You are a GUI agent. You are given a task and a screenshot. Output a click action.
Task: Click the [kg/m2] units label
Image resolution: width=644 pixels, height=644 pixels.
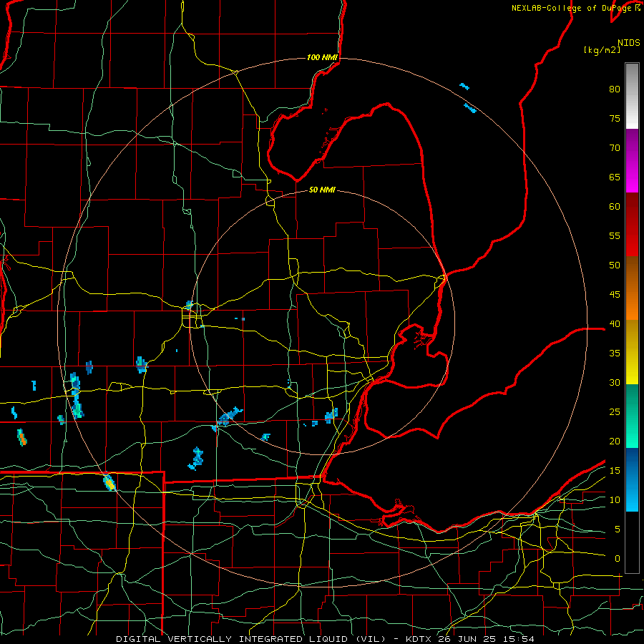pos(602,51)
